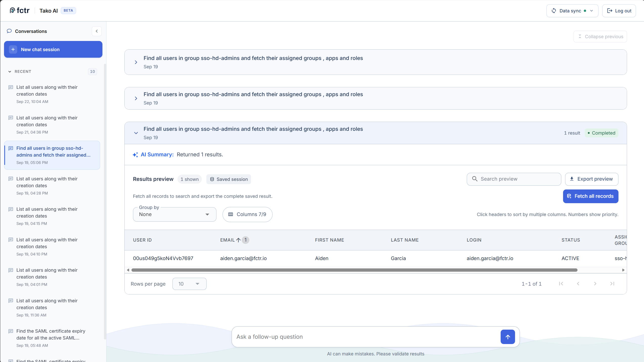Collapse the Conversations sidebar with the chevron
This screenshot has width=644, height=362.
pos(97,31)
